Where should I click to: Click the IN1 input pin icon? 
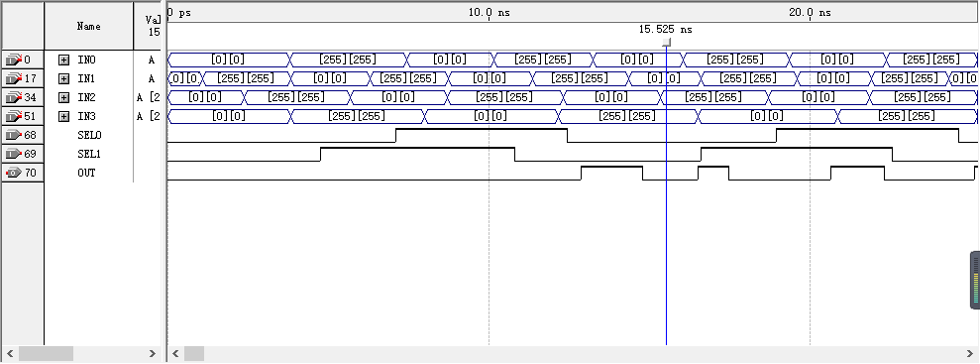[x=13, y=78]
